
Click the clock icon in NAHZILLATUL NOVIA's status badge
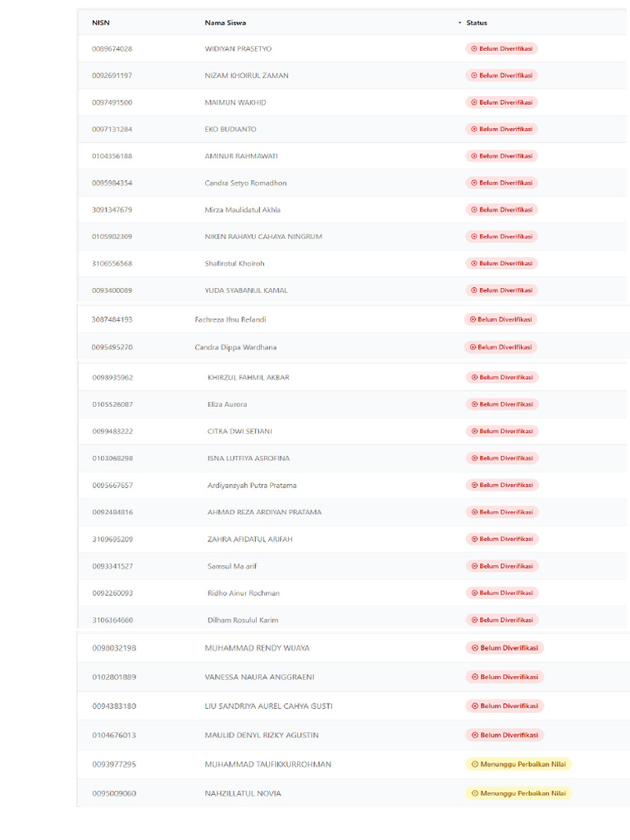pyautogui.click(x=474, y=794)
